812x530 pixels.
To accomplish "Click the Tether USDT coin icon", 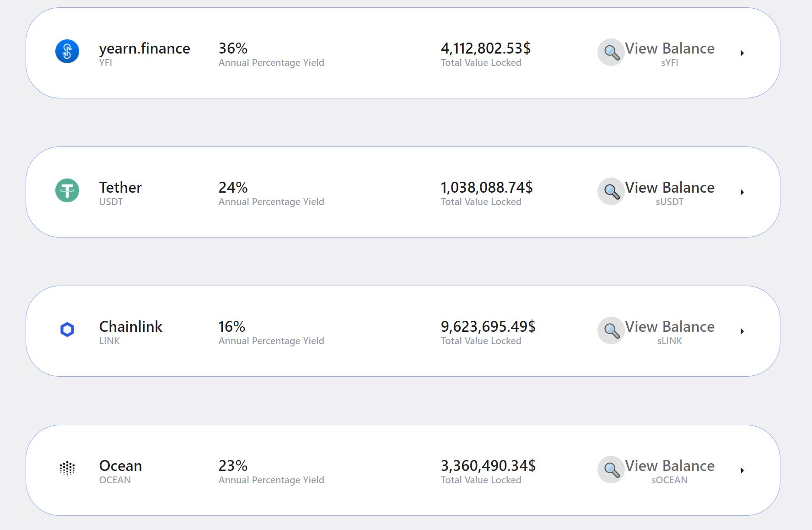I will click(x=67, y=190).
